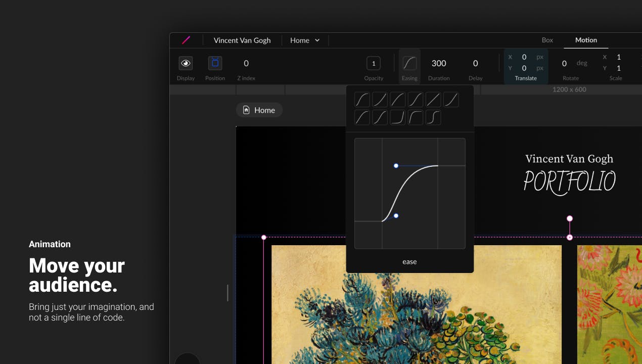Click the 'ease' curve name label

coord(409,261)
